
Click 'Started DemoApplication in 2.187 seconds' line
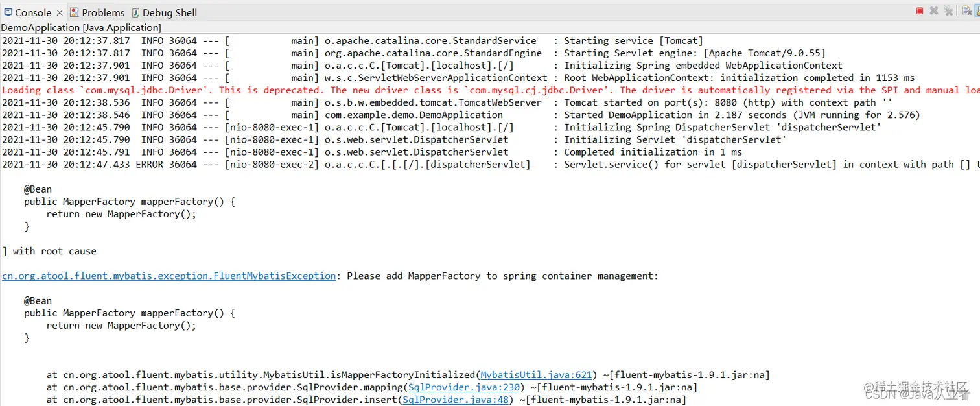pyautogui.click(x=461, y=115)
